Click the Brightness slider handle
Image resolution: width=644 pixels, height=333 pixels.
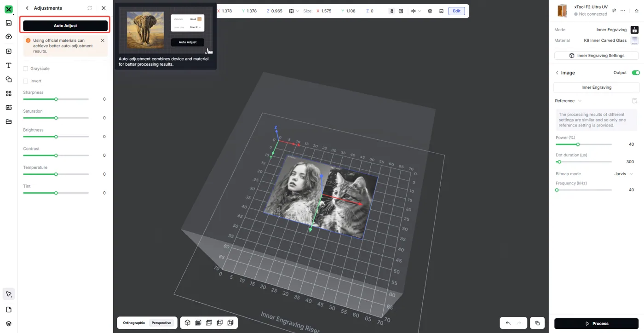56,137
